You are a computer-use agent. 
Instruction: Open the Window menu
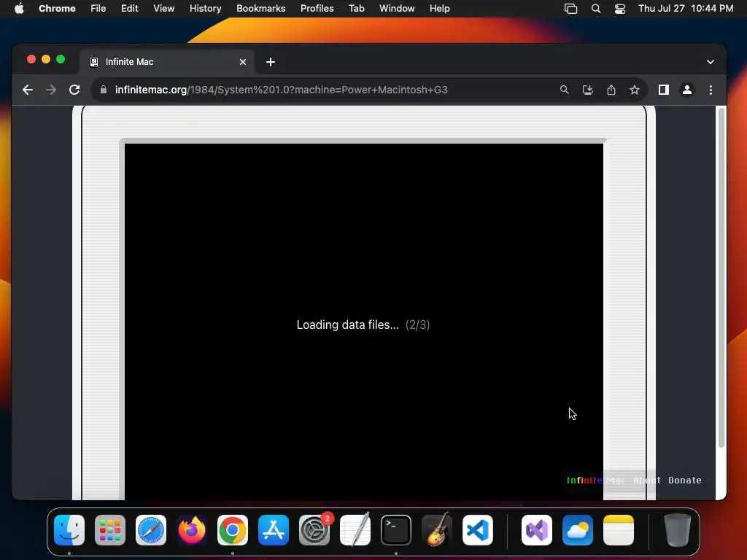397,9
